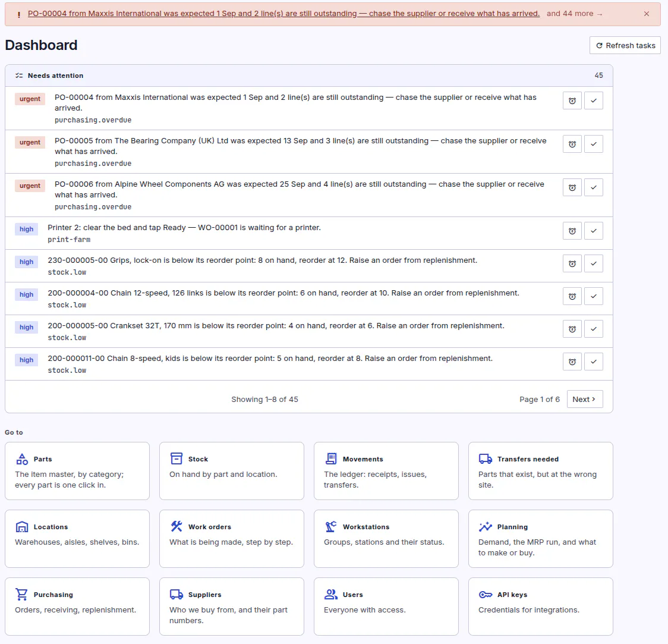This screenshot has width=668, height=644.
Task: Show the 'and 44 more' alerts
Action: (x=574, y=14)
